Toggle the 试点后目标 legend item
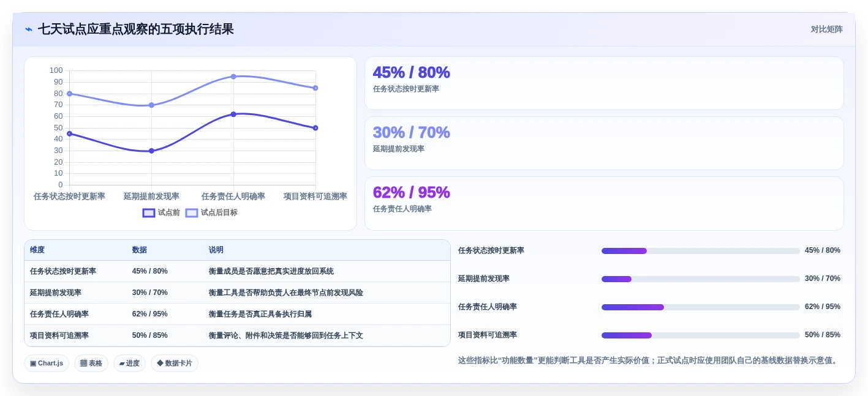The width and height of the screenshot is (868, 396). pos(211,212)
